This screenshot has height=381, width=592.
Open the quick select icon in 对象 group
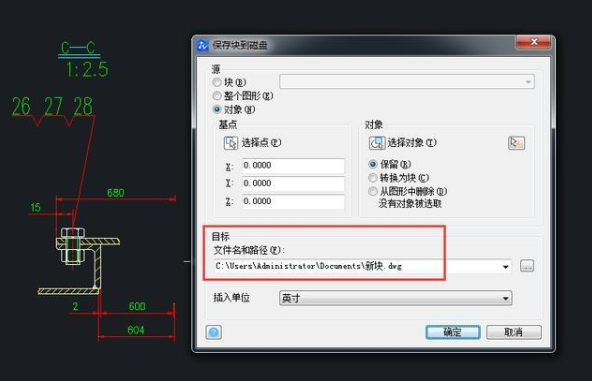tap(516, 143)
